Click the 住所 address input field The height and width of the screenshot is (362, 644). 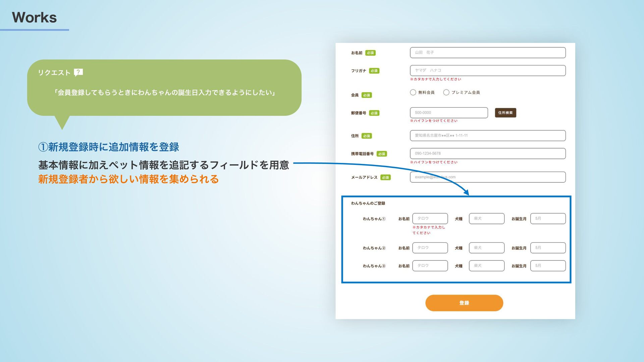487,135
